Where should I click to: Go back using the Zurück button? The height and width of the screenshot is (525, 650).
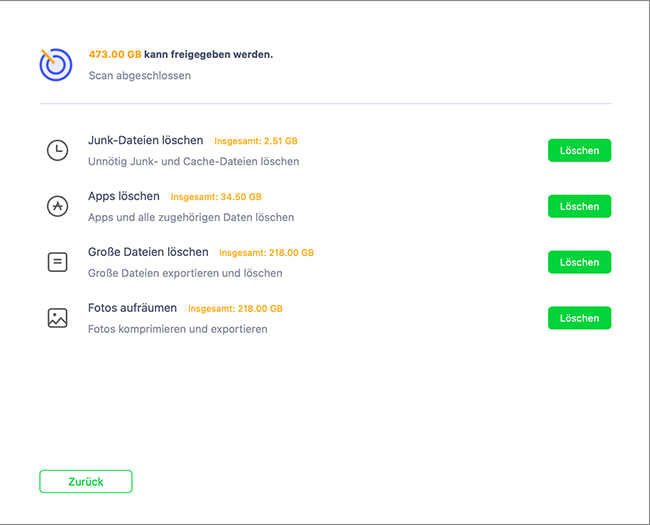(86, 481)
